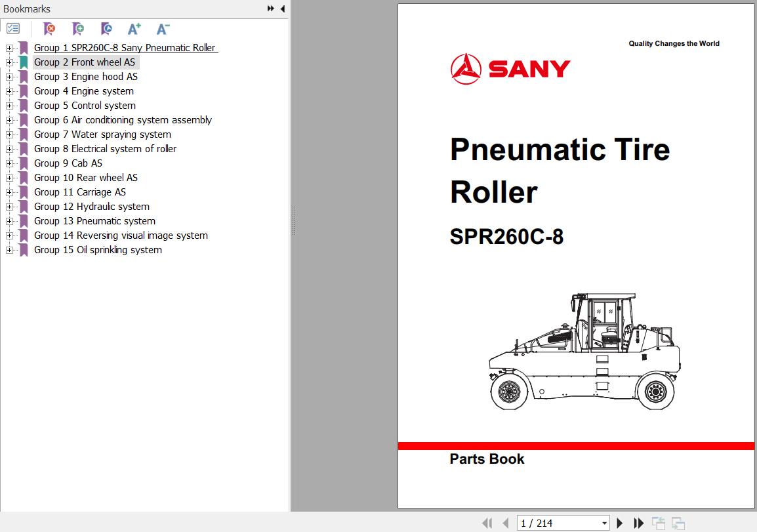Decrease bookmark text size with A-
This screenshot has height=532, width=757.
coord(163,29)
